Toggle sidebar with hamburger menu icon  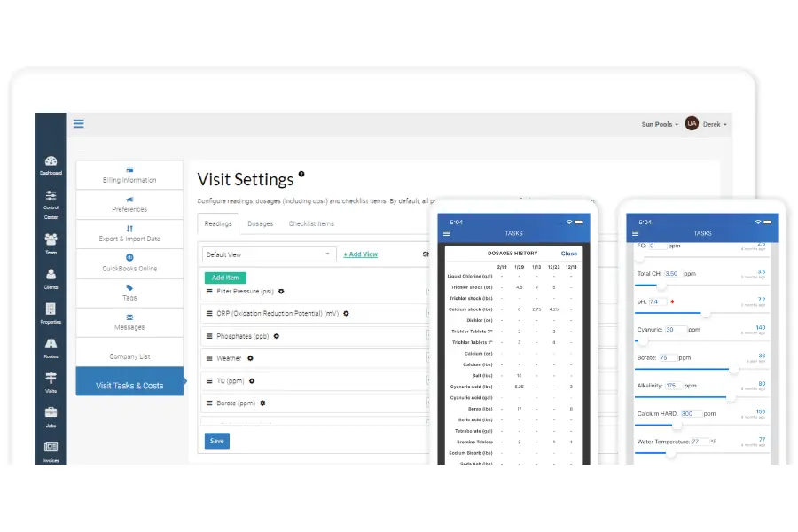click(78, 124)
